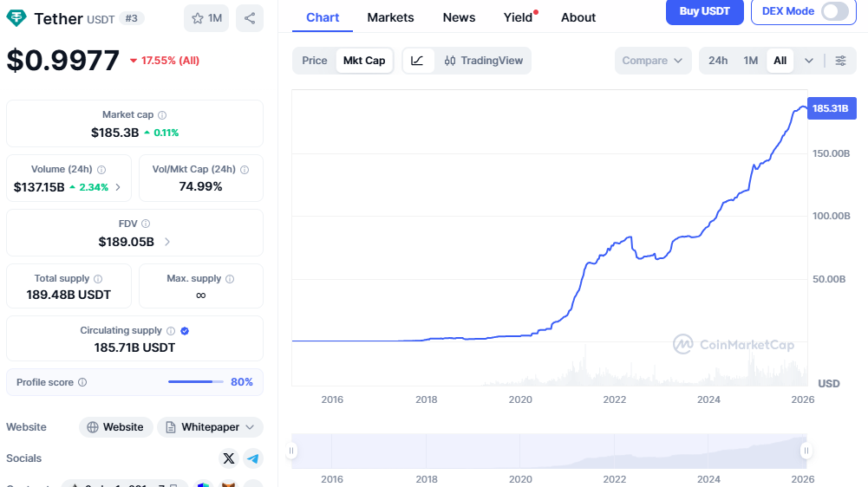
Task: Click the #3 rank badge
Action: tap(132, 18)
